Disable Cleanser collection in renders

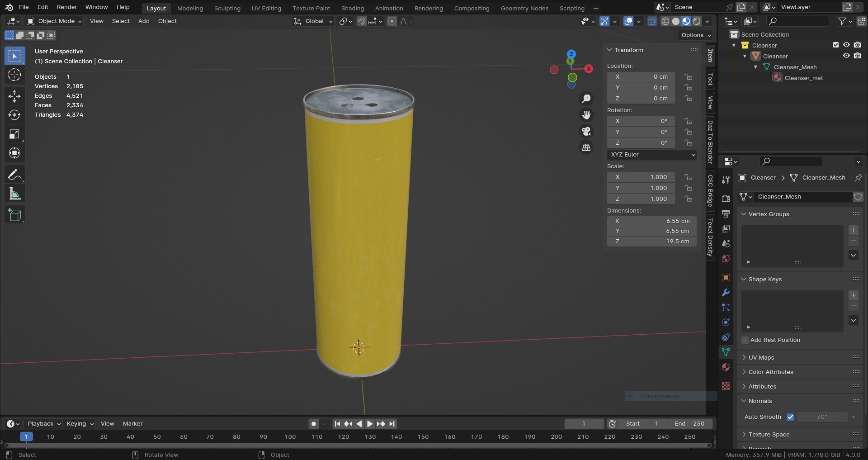click(x=858, y=45)
